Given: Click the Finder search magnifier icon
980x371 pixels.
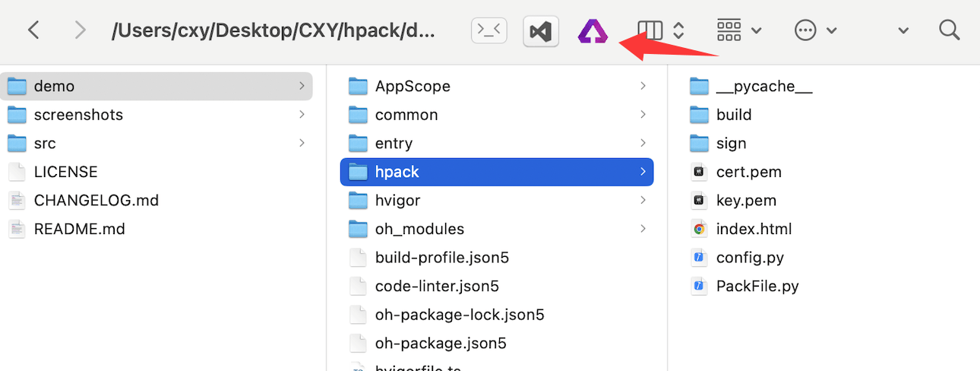Looking at the screenshot, I should click(x=950, y=30).
